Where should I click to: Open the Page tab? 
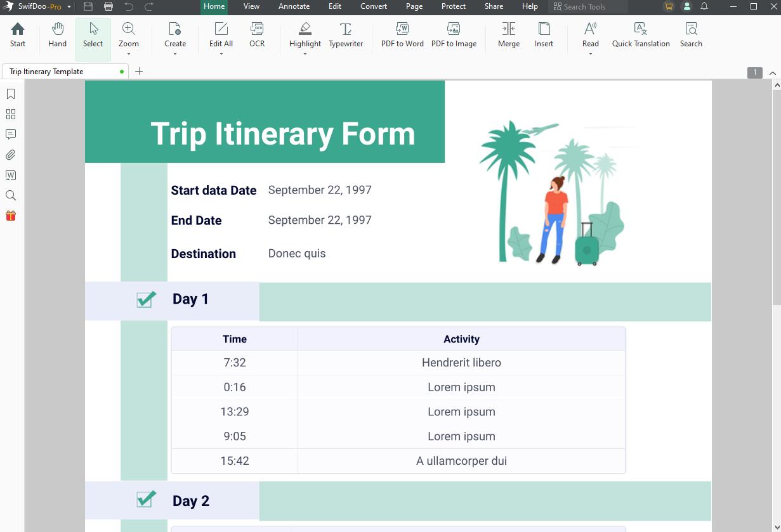[414, 6]
